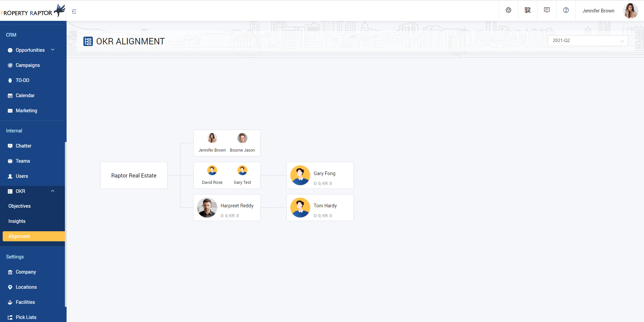Open the Jennifer Brown user name menu
Viewport: 644px width, 322px height.
(598, 11)
